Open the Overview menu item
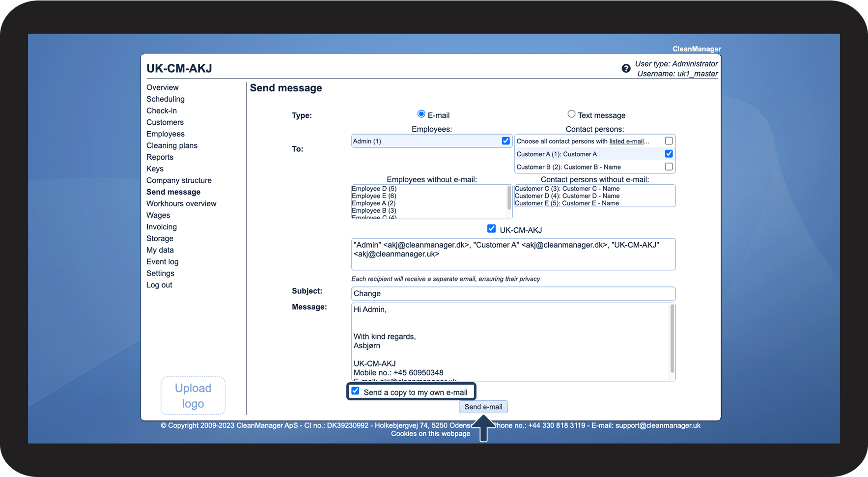This screenshot has height=477, width=868. tap(163, 87)
